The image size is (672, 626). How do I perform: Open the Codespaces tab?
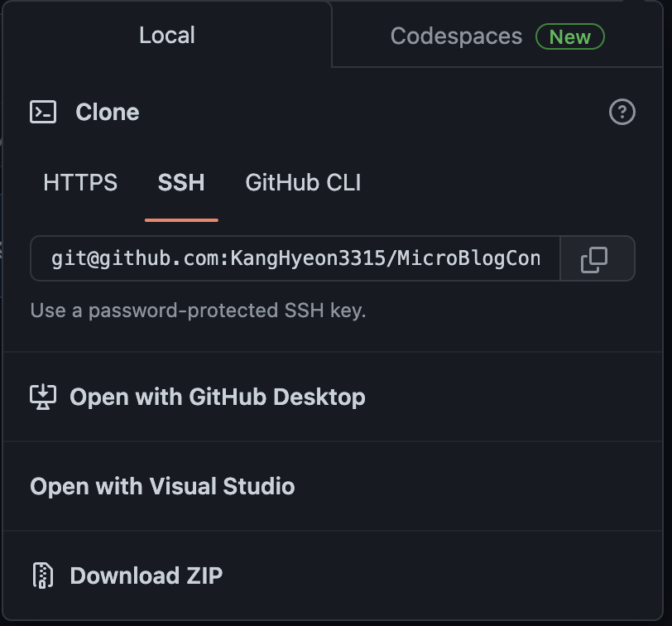coord(456,36)
